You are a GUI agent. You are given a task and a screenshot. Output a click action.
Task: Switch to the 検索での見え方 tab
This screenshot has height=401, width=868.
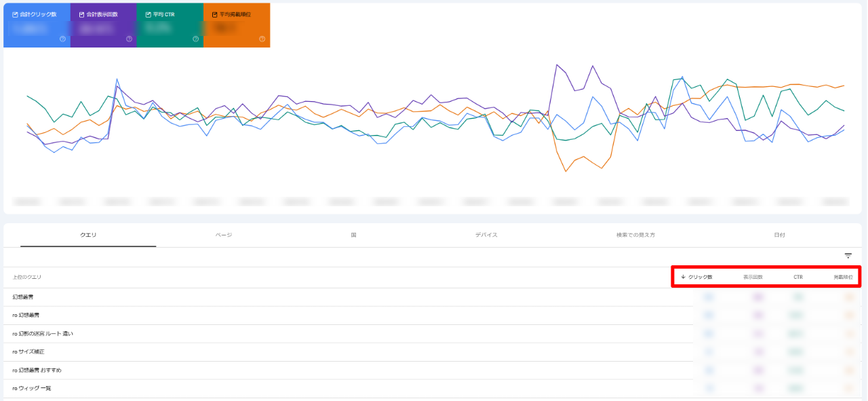pos(635,235)
